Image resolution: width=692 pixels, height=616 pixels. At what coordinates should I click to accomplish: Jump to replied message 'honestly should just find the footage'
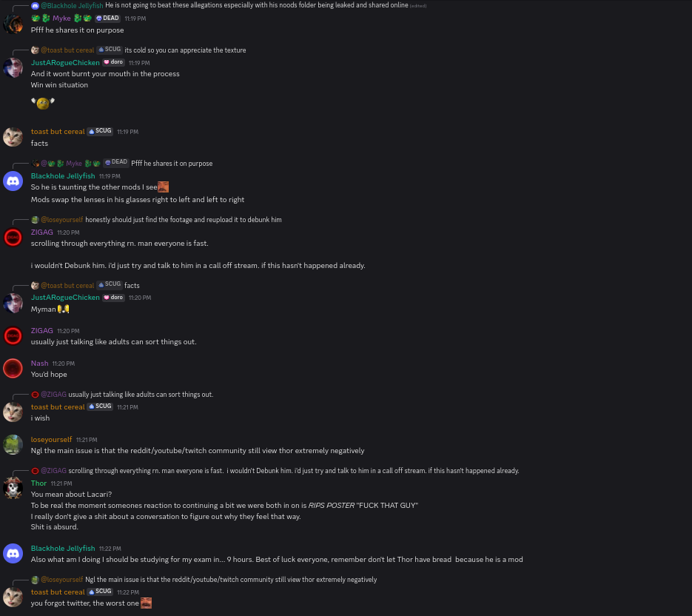click(183, 219)
